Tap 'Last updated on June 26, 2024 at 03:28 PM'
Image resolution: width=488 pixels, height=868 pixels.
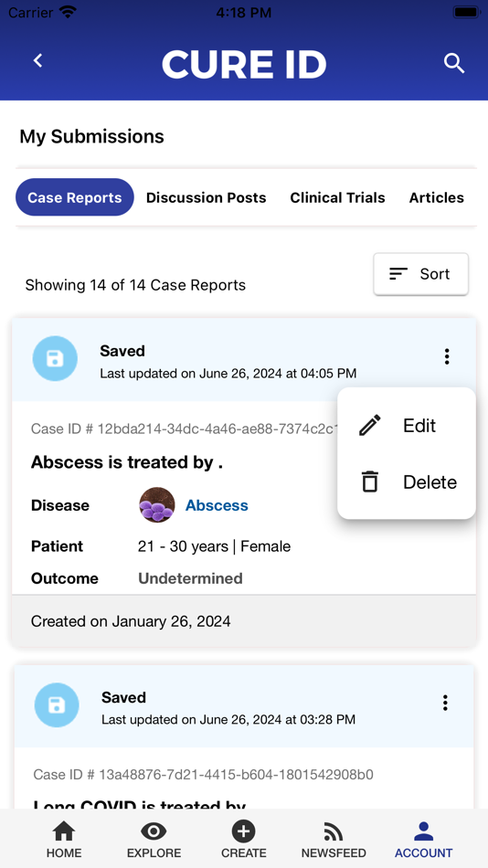click(x=228, y=720)
